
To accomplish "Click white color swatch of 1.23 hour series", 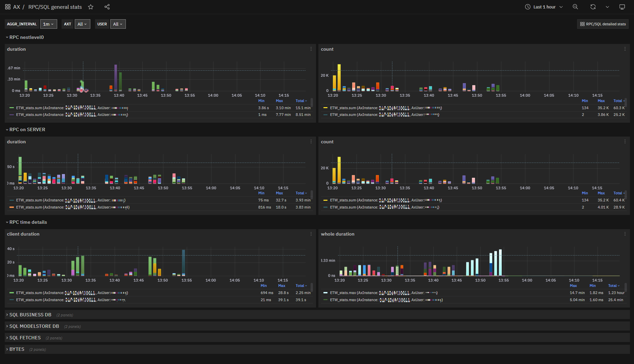I will click(x=326, y=293).
